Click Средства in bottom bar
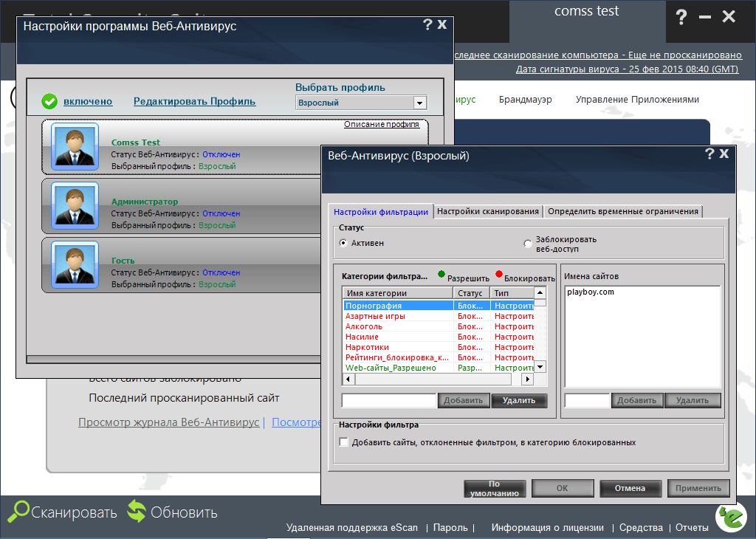 click(x=641, y=528)
